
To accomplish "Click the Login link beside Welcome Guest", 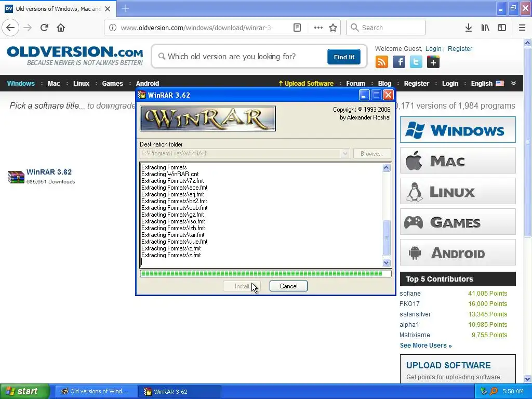I will tap(433, 48).
